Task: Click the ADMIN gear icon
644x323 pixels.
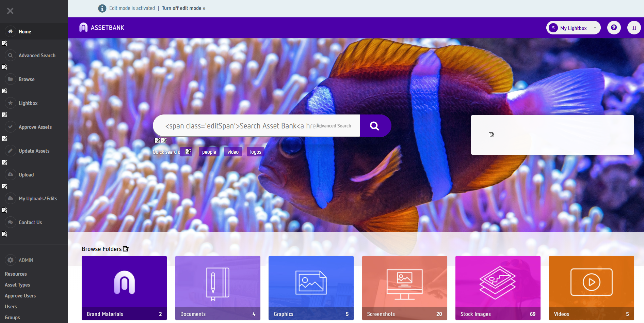Action: (11, 260)
